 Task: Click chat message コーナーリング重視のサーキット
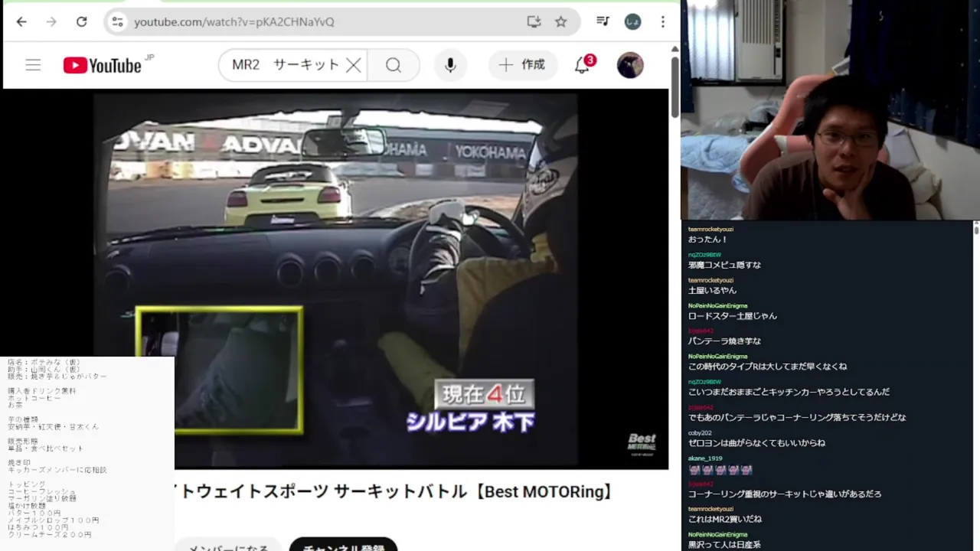(x=784, y=494)
